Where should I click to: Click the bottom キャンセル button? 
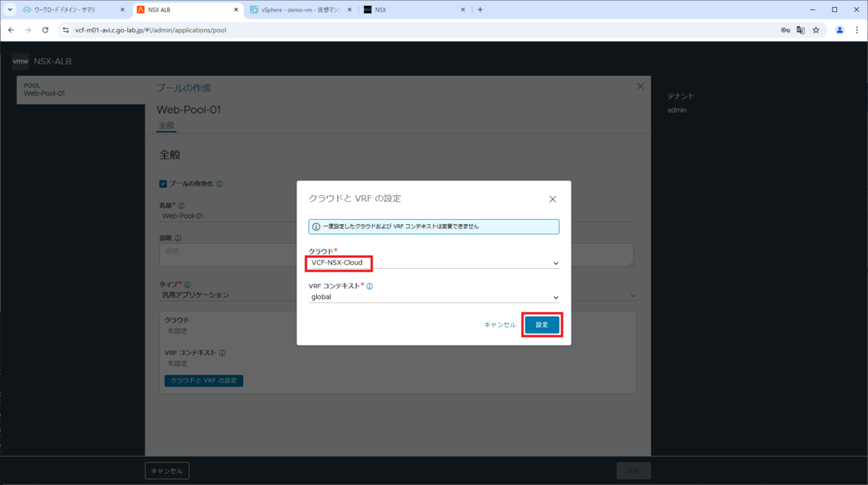point(167,471)
